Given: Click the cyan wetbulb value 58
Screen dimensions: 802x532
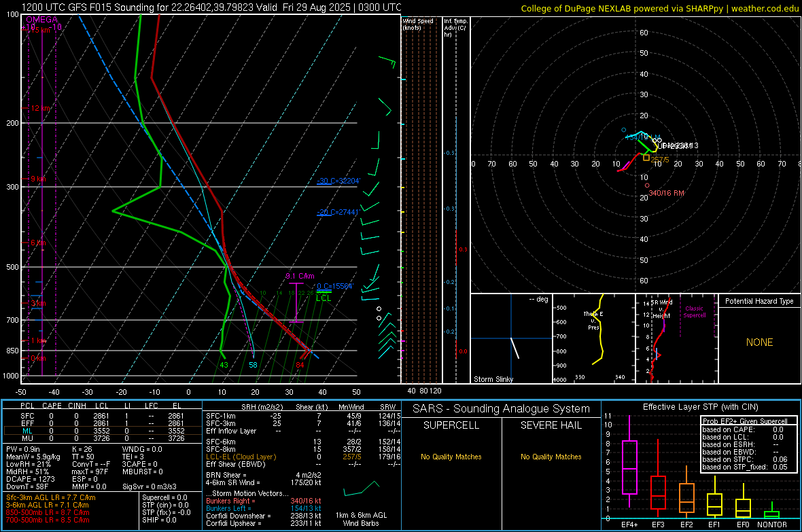Looking at the screenshot, I should [253, 365].
